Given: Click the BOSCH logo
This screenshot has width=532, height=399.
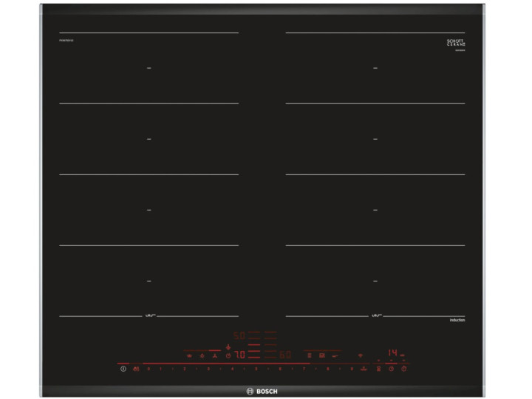Looking at the screenshot, I should [x=262, y=391].
